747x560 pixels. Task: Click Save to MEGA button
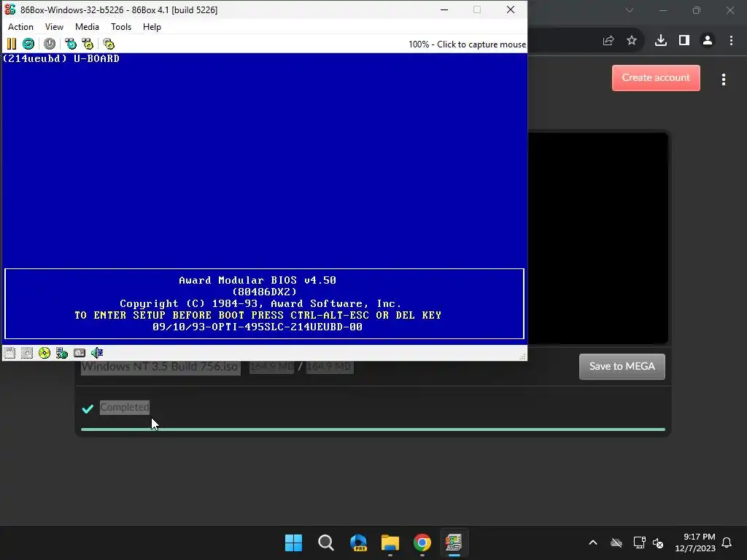coord(622,366)
